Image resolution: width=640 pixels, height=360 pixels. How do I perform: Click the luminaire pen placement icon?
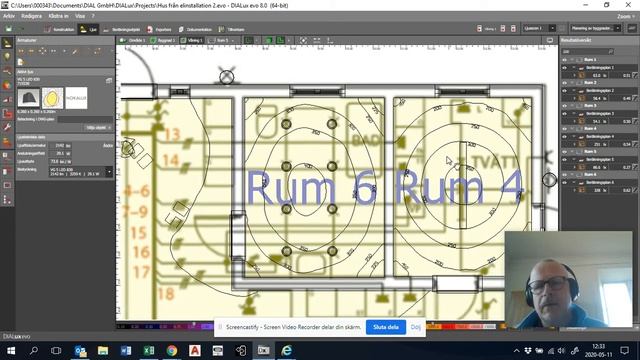(x=75, y=51)
